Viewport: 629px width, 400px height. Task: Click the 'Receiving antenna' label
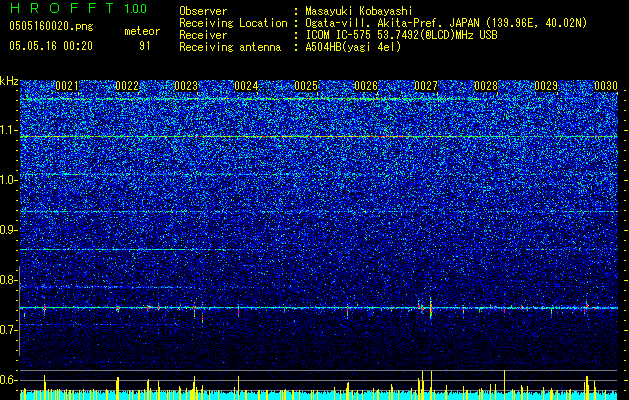pyautogui.click(x=230, y=47)
